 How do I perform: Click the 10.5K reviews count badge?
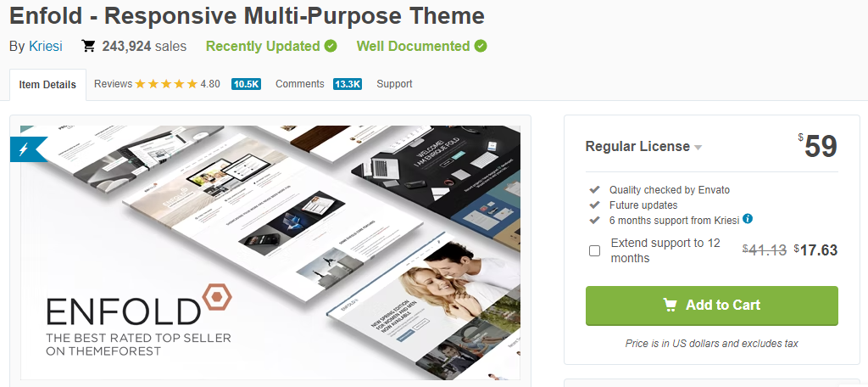point(246,84)
